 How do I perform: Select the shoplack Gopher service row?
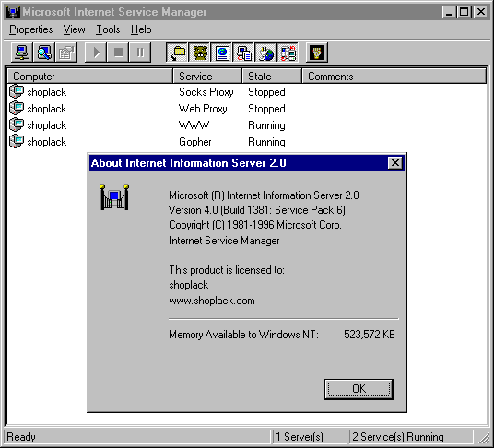point(247,142)
